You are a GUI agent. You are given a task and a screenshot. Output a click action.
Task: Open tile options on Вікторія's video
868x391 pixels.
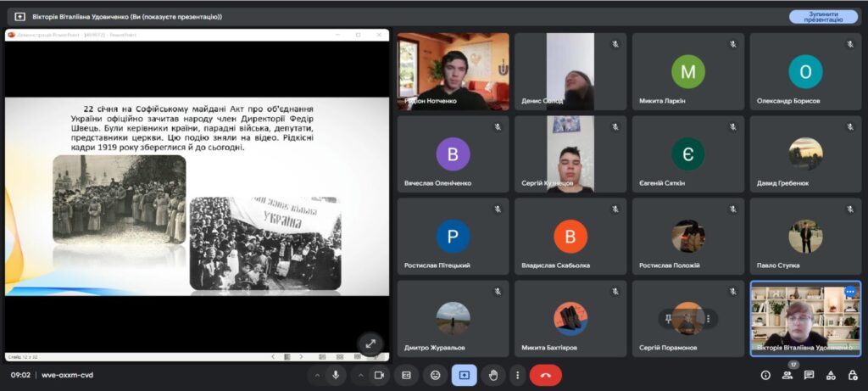[850, 292]
